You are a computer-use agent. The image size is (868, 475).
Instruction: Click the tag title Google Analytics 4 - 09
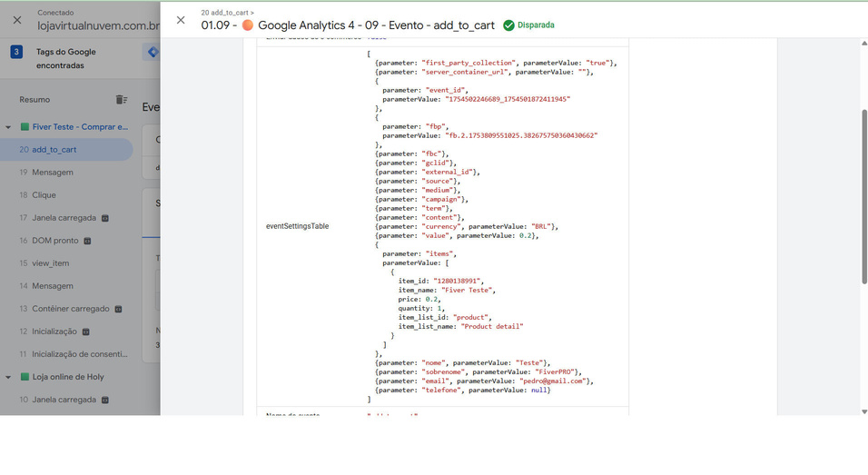point(348,25)
